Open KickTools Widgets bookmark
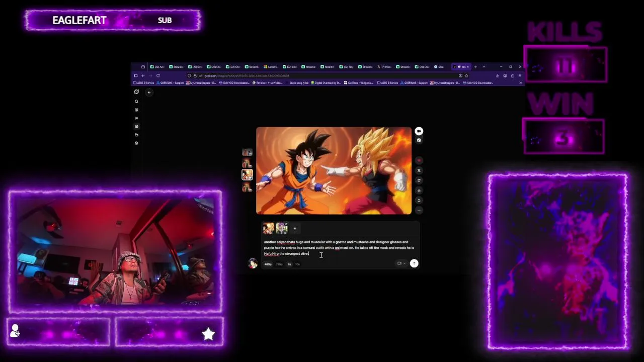The width and height of the screenshot is (644, 362). click(x=359, y=83)
